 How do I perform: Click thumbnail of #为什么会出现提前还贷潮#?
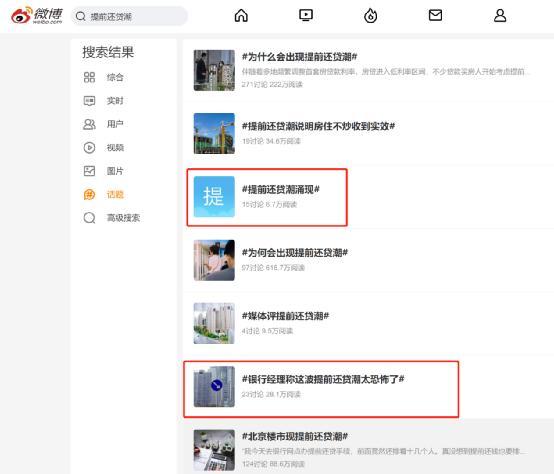pyautogui.click(x=214, y=70)
